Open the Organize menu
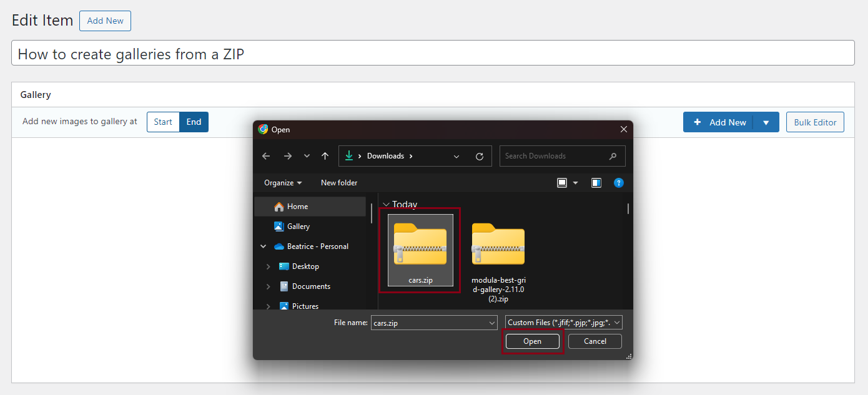The image size is (868, 395). [282, 183]
